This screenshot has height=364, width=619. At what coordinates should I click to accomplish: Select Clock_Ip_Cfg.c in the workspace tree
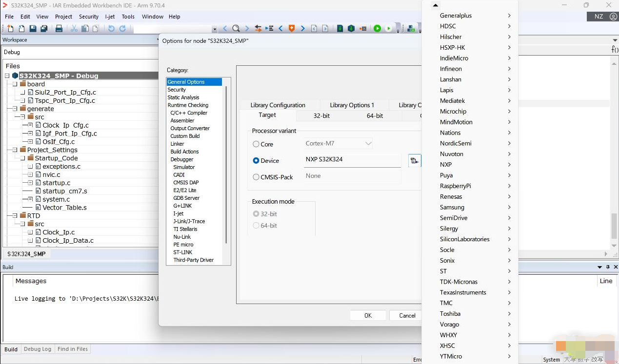[x=65, y=125]
